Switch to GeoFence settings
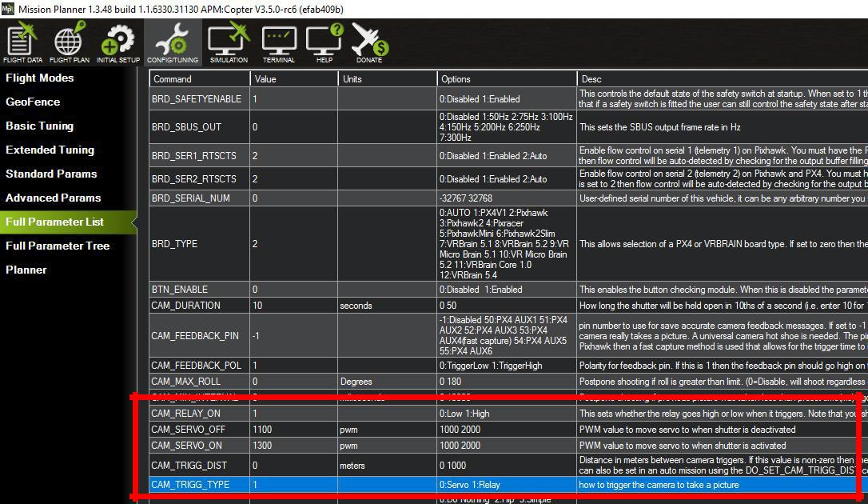 33,102
